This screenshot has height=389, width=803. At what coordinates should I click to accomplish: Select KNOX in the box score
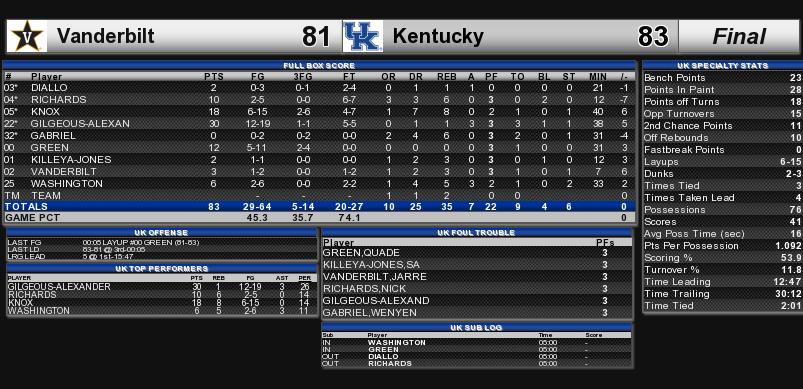click(x=45, y=112)
